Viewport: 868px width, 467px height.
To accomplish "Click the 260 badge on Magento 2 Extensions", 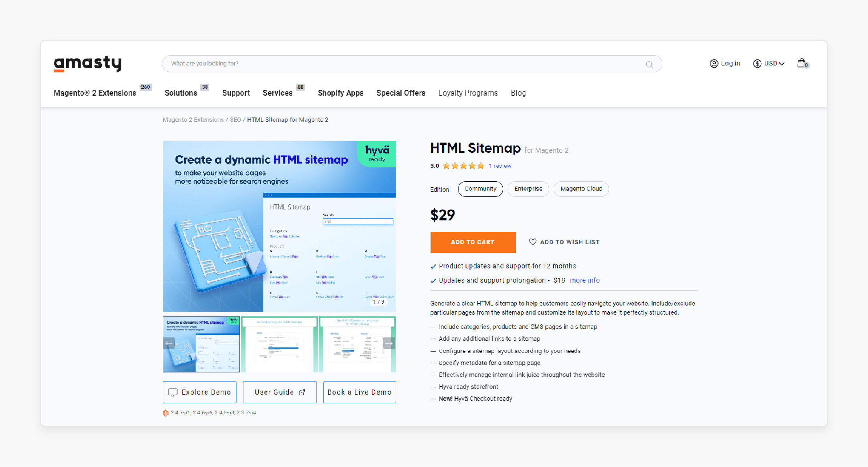I will coord(146,87).
